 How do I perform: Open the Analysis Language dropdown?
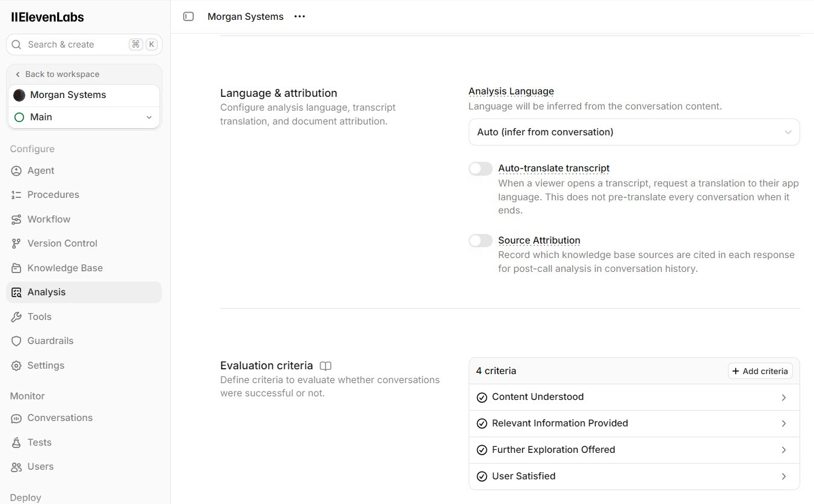(x=634, y=132)
